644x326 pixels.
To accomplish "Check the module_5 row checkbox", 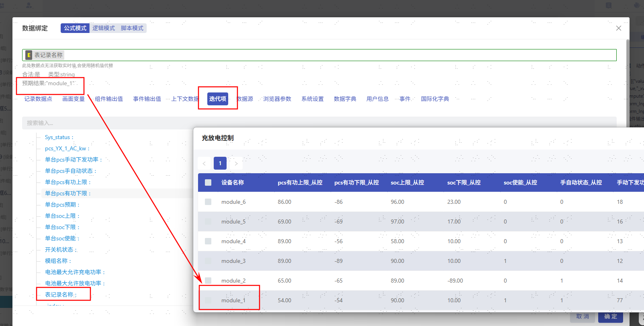I will (x=208, y=221).
